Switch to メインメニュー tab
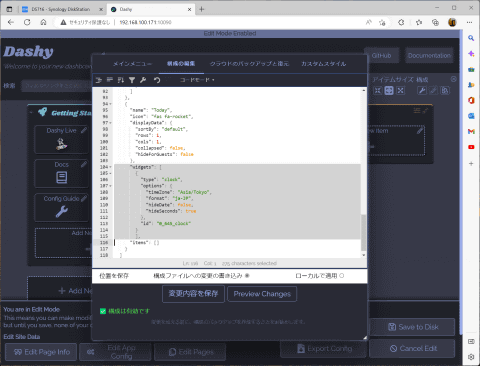 tap(132, 64)
